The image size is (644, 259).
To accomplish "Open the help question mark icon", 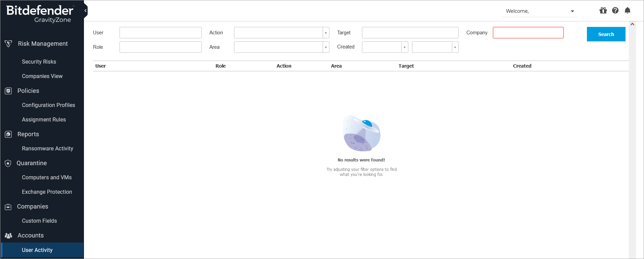I will click(615, 10).
